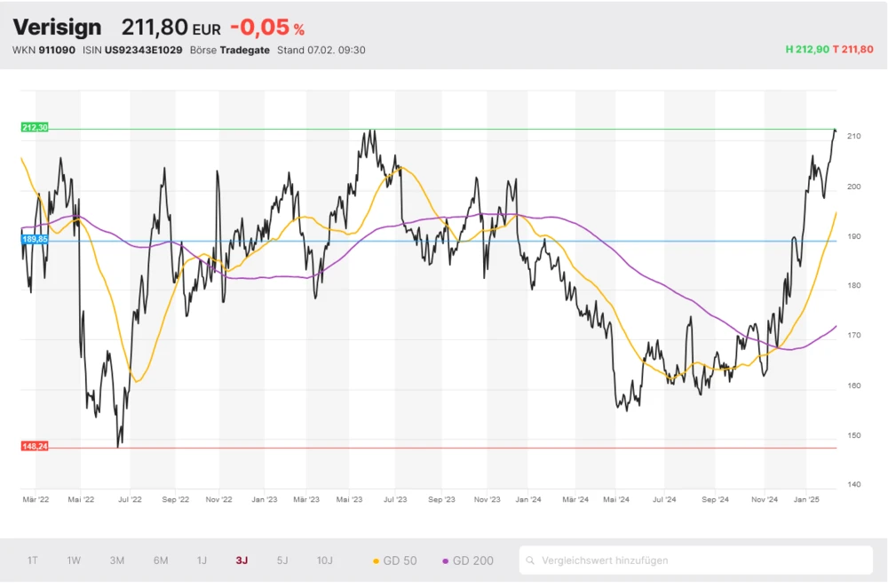The width and height of the screenshot is (888, 588).
Task: Click the search magnifier icon
Action: pos(530,561)
